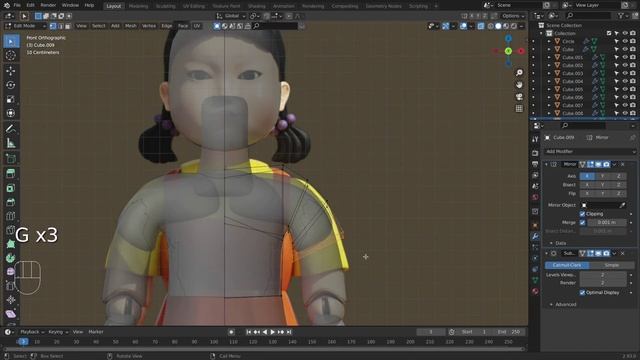Select the Add Cube tool
This screenshot has height=360, width=640.
tap(11, 159)
